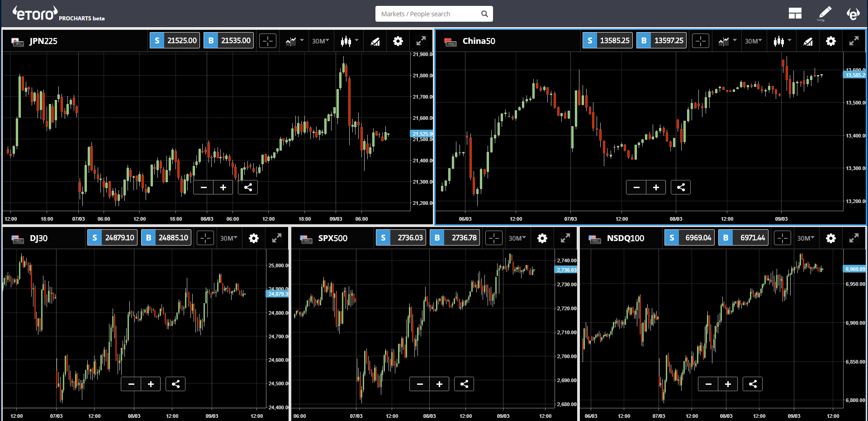Screen dimensions: 868x421
Task: Click the eToro ProCharts logo
Action: [x=58, y=14]
